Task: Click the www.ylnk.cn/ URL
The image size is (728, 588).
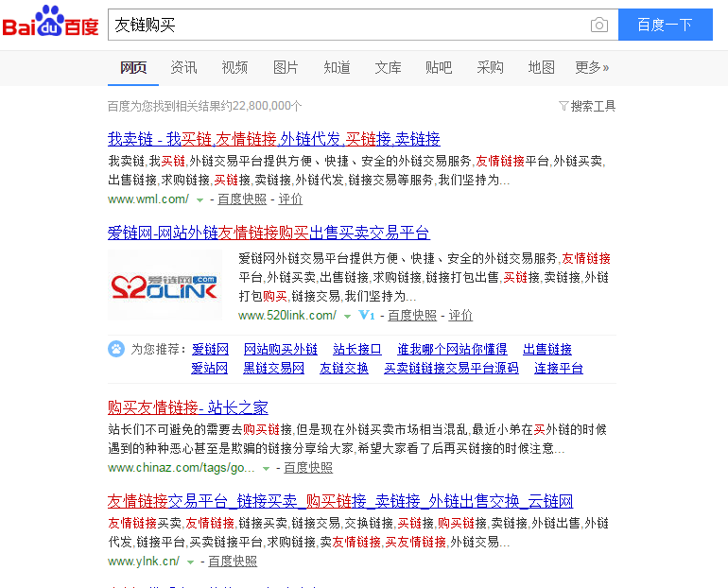Action: pos(144,562)
